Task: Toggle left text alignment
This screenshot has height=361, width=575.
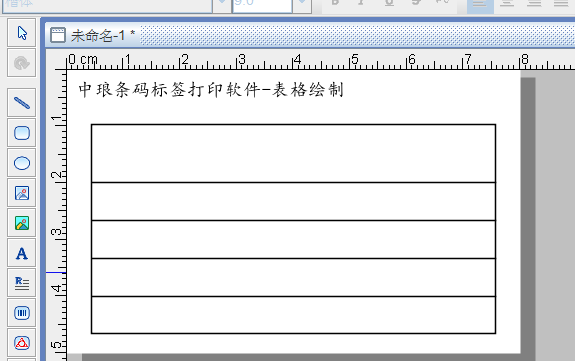Action: [480, 5]
